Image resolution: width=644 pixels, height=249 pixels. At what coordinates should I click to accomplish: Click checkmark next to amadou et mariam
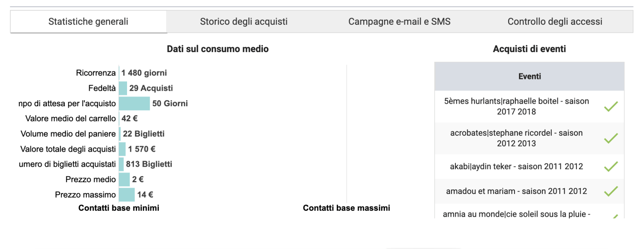click(611, 191)
